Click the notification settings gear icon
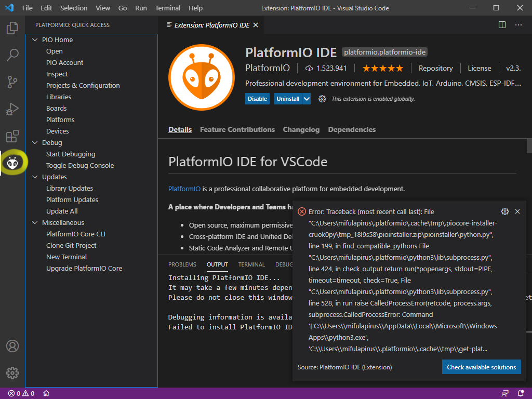Image resolution: width=532 pixels, height=399 pixels. [x=505, y=211]
